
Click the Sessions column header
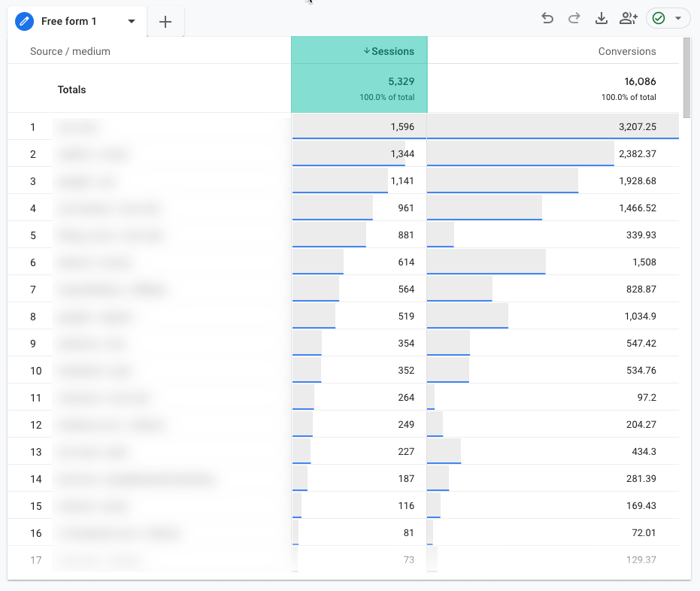(x=392, y=51)
